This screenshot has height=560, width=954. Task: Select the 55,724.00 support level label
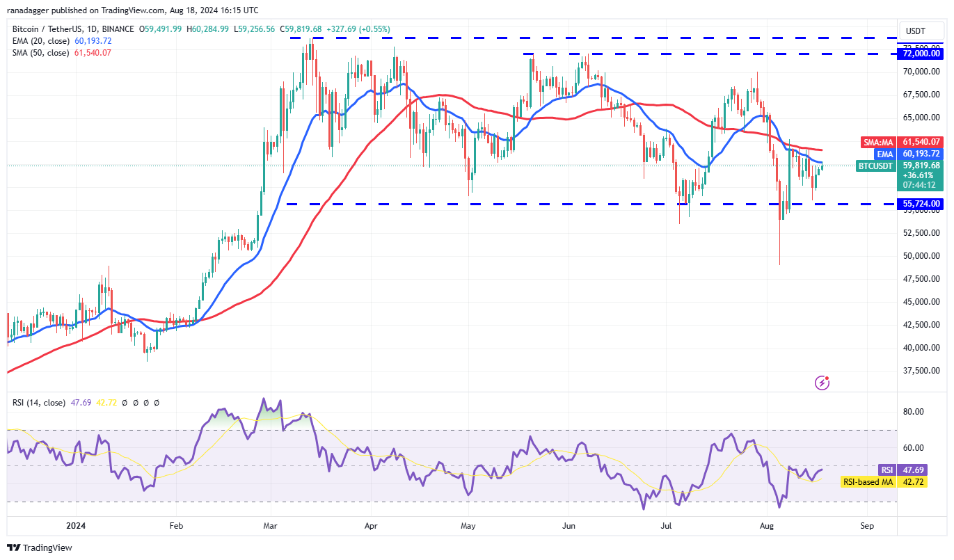[x=921, y=204]
